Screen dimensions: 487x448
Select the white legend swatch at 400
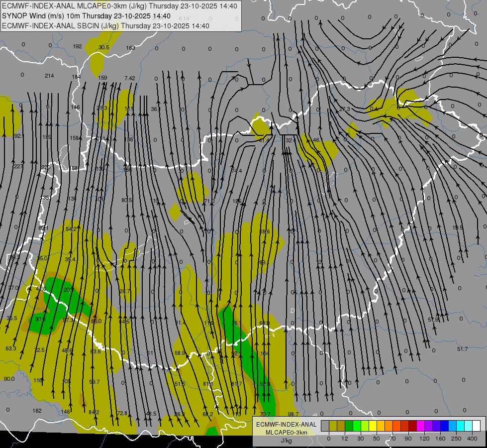point(476,426)
